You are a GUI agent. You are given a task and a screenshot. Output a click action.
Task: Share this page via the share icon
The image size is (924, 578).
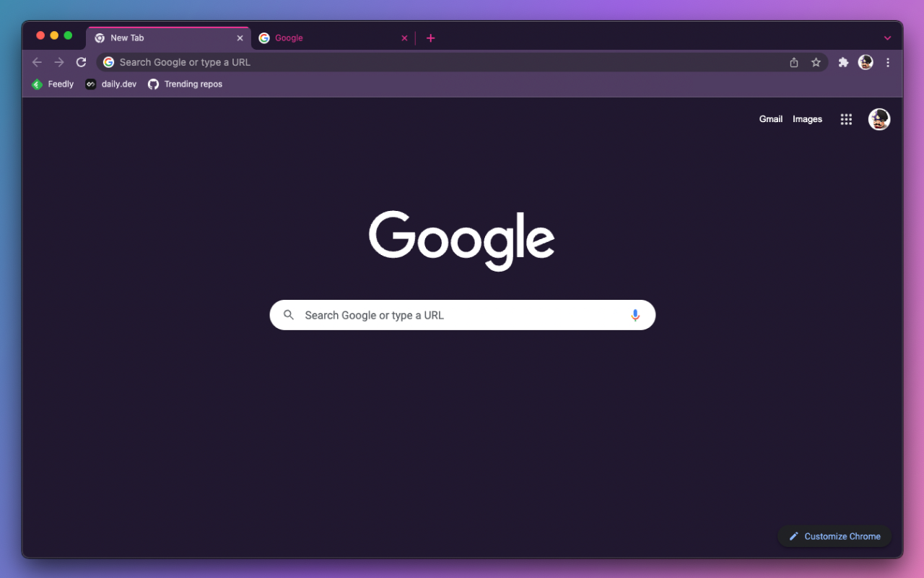[x=794, y=62]
